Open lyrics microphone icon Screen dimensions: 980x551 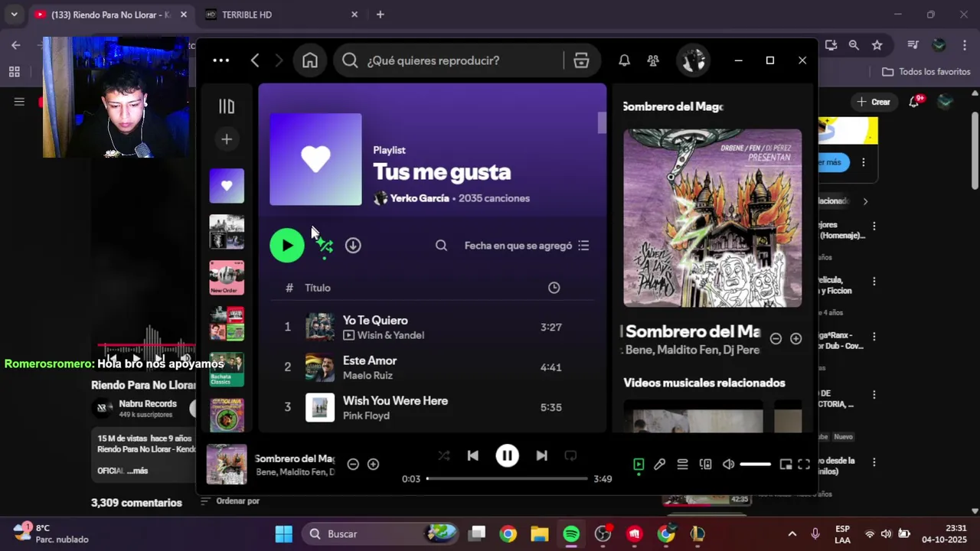[x=660, y=464]
